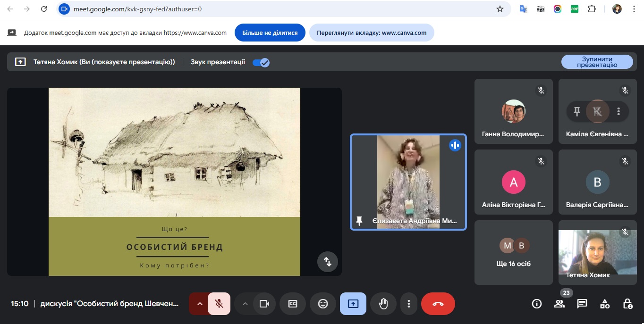Expand audio settings arrow beside microphone
Image resolution: width=644 pixels, height=324 pixels.
199,304
